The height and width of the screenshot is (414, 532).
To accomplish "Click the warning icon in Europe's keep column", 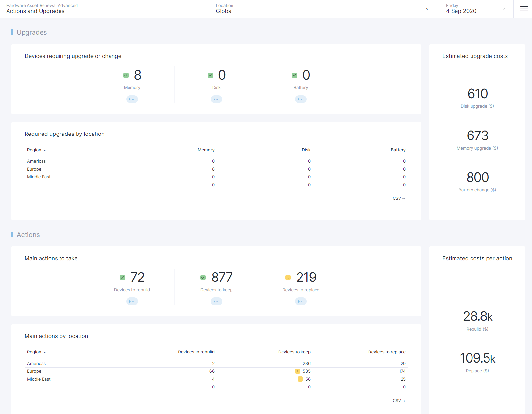I will point(297,371).
